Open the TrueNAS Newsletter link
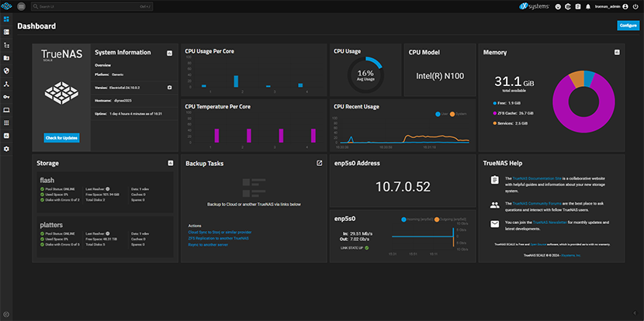Image resolution: width=644 pixels, height=321 pixels. (550, 222)
